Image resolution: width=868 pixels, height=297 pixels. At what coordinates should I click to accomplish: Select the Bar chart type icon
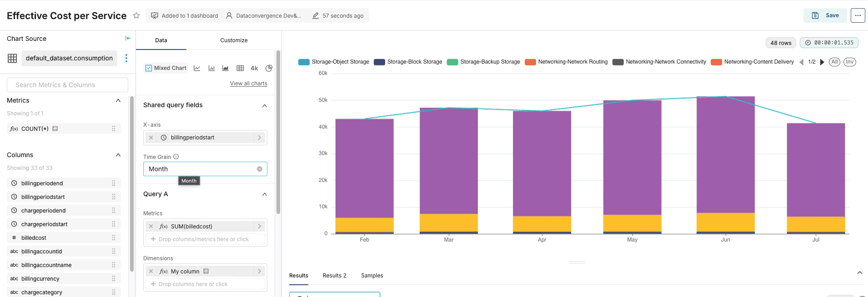pyautogui.click(x=211, y=68)
